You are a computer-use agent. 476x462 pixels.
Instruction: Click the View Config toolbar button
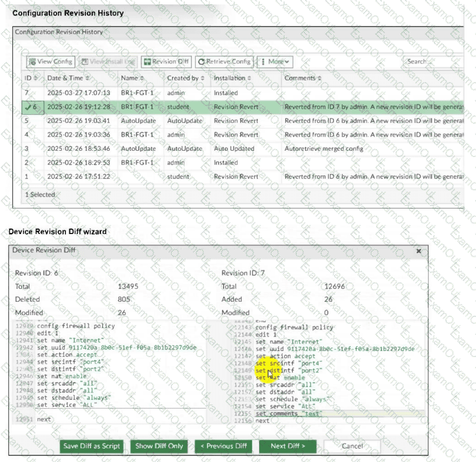point(51,62)
